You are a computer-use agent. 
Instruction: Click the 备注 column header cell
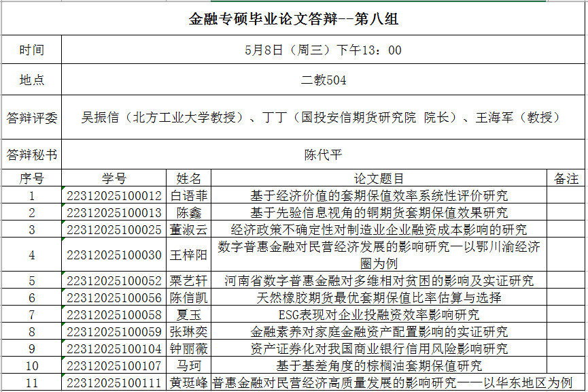point(566,178)
